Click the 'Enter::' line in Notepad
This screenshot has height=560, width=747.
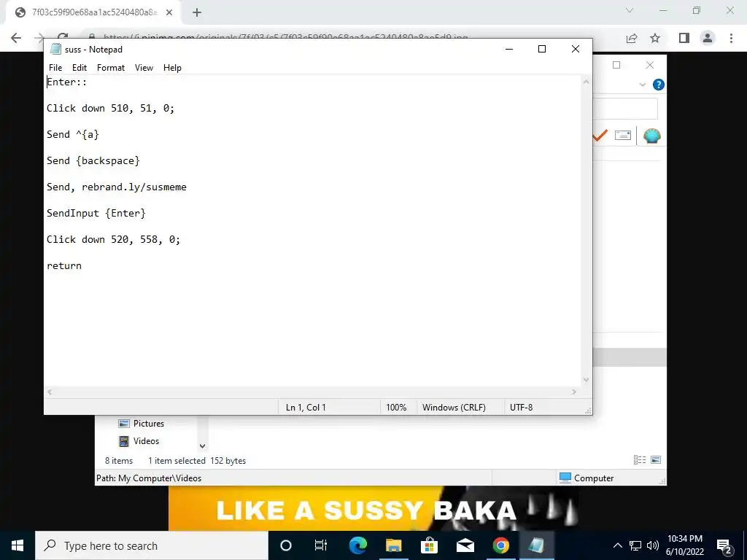click(x=66, y=82)
